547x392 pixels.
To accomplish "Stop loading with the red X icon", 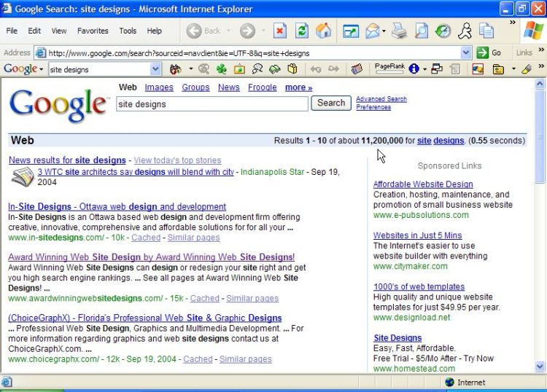I will tap(279, 31).
